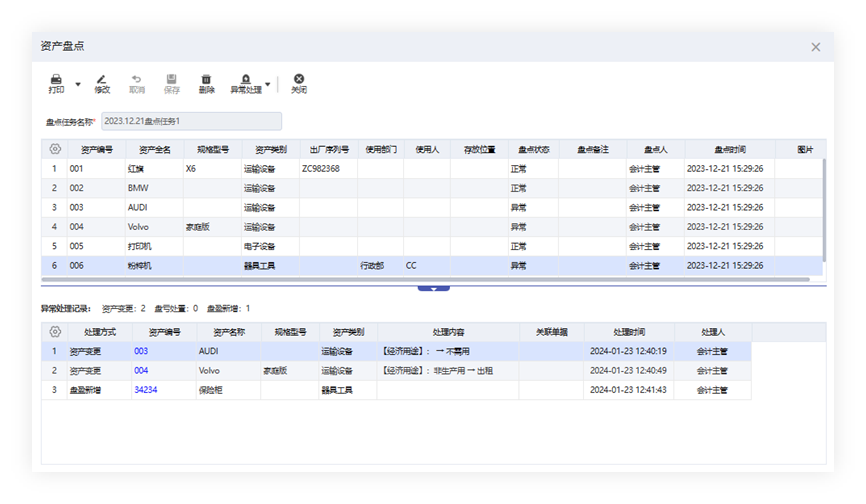The width and height of the screenshot is (866, 504).
Task: Open lower table column settings gear
Action: [x=55, y=331]
